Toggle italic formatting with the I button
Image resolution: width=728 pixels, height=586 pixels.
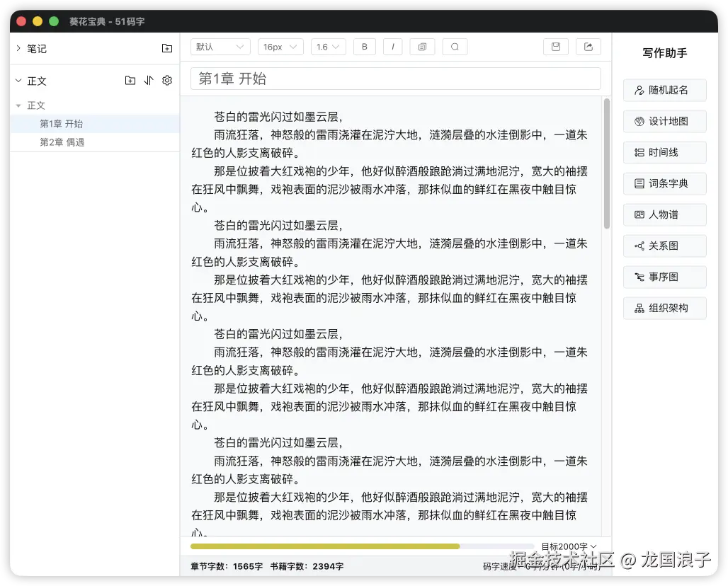392,46
